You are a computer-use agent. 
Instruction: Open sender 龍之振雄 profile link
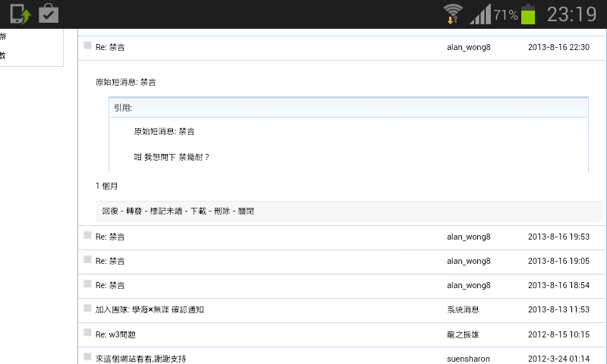[x=462, y=334]
